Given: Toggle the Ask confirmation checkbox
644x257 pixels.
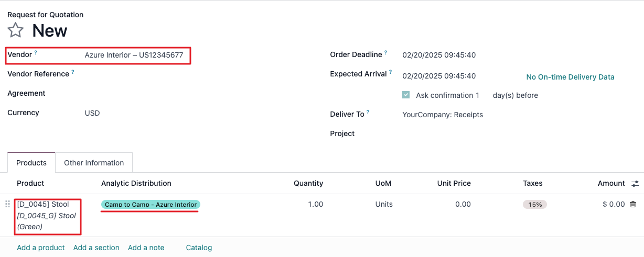Looking at the screenshot, I should point(406,95).
